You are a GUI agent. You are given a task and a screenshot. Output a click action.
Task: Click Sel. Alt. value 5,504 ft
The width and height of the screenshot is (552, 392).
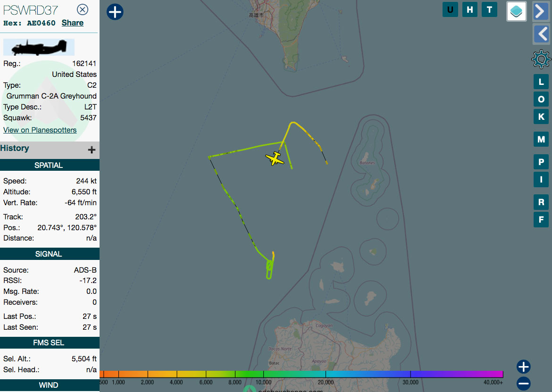coord(84,359)
